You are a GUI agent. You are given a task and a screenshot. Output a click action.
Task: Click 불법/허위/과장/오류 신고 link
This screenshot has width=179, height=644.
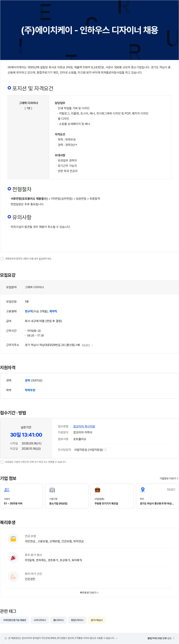161,638
